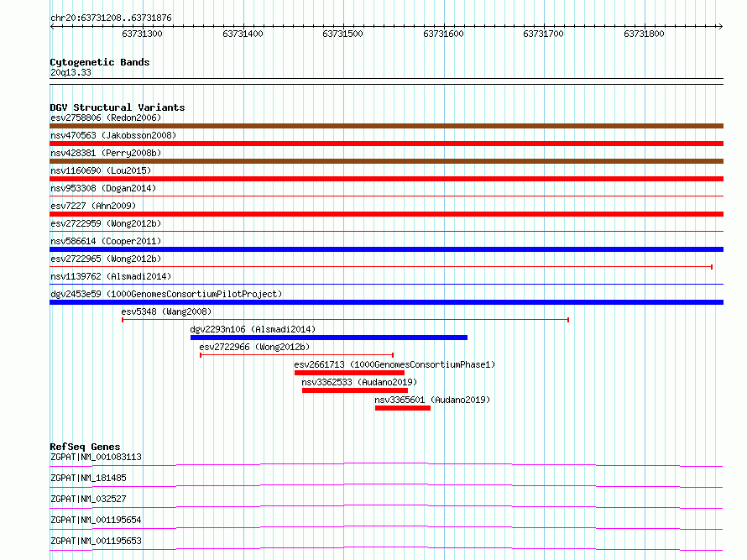
Task: Click the esv2758806 (Redon2006) variant label
Action: [x=106, y=118]
